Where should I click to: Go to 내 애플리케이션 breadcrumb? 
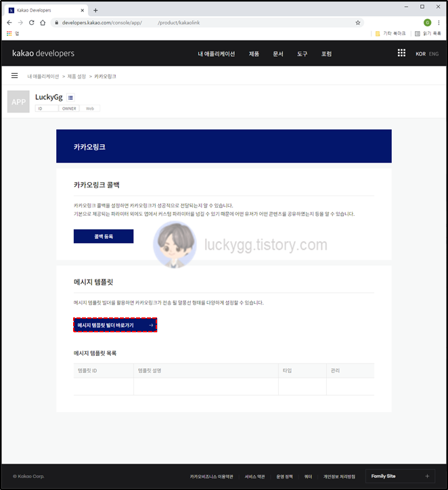(x=43, y=76)
